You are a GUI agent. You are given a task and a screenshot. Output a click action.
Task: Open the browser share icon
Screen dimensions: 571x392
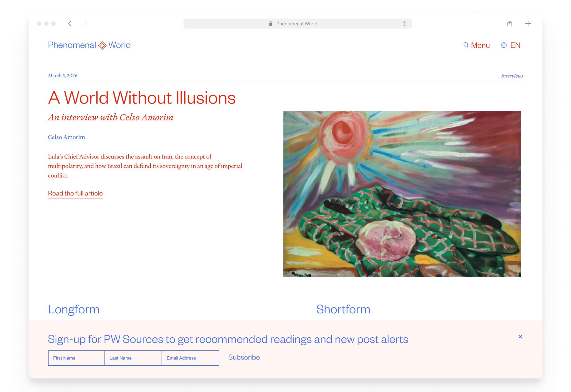[x=510, y=24]
